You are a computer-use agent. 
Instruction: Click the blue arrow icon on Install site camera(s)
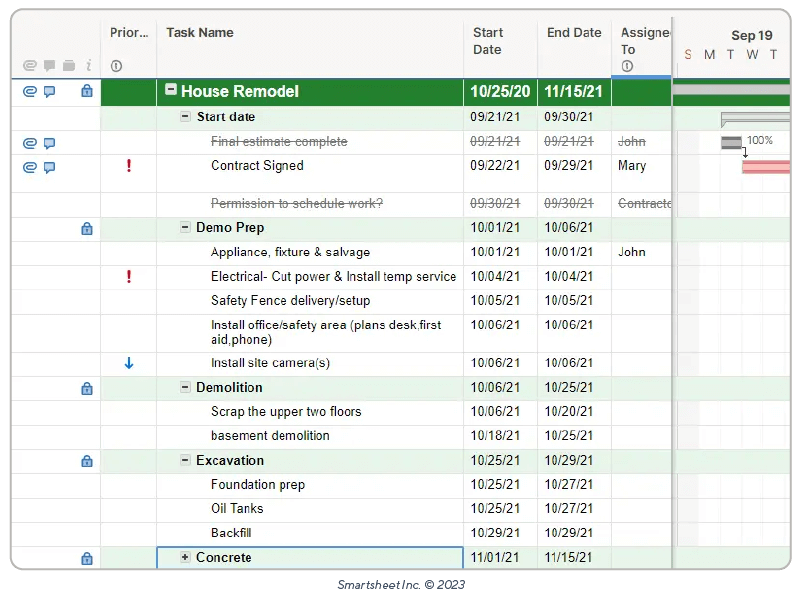coord(128,364)
